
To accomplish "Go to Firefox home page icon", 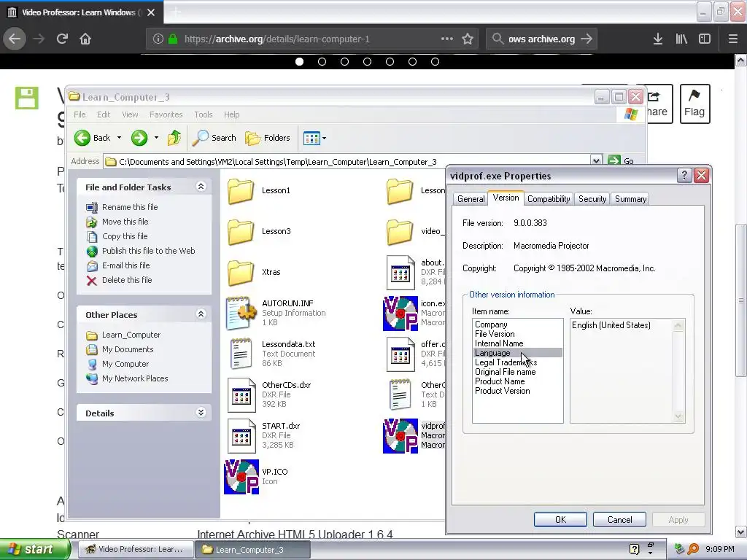I will (85, 39).
